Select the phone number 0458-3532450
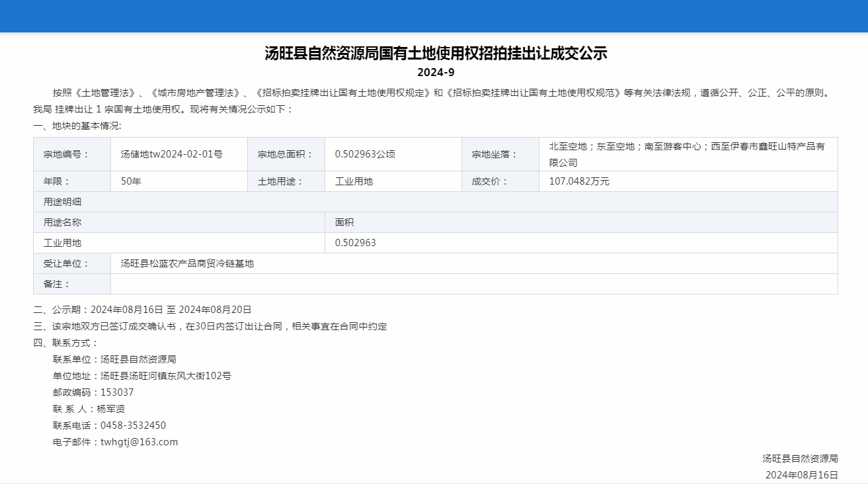This screenshot has height=487, width=868. pos(133,425)
